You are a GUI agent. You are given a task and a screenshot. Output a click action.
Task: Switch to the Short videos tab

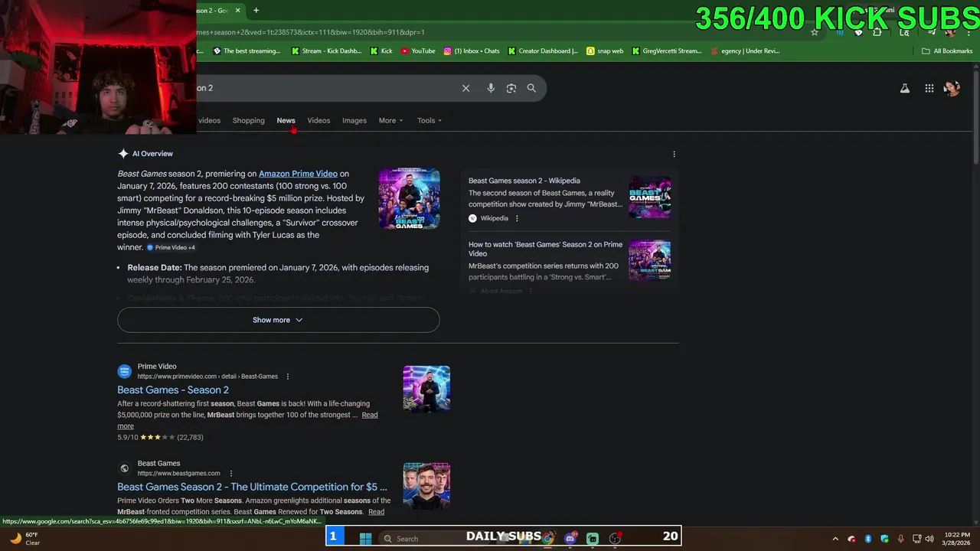pos(208,121)
